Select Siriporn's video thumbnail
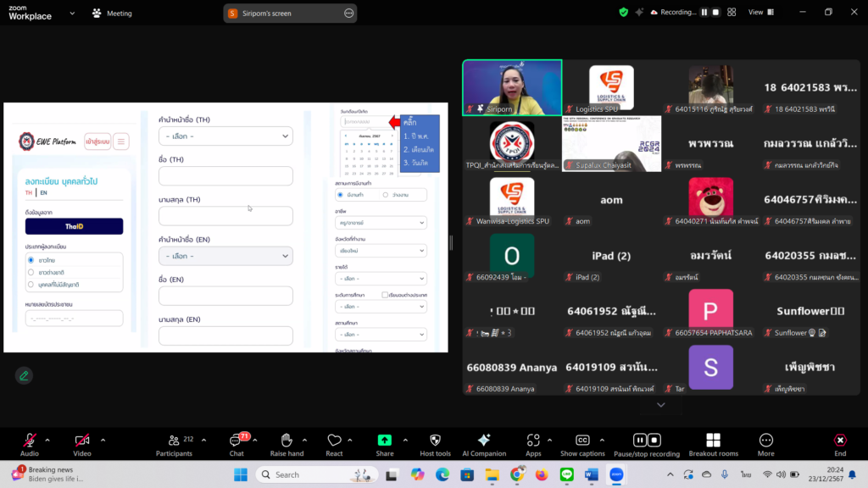Image resolution: width=868 pixels, height=488 pixels. coord(512,87)
